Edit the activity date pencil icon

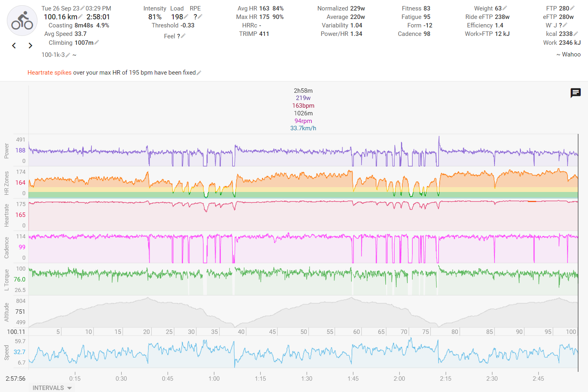pyautogui.click(x=83, y=8)
